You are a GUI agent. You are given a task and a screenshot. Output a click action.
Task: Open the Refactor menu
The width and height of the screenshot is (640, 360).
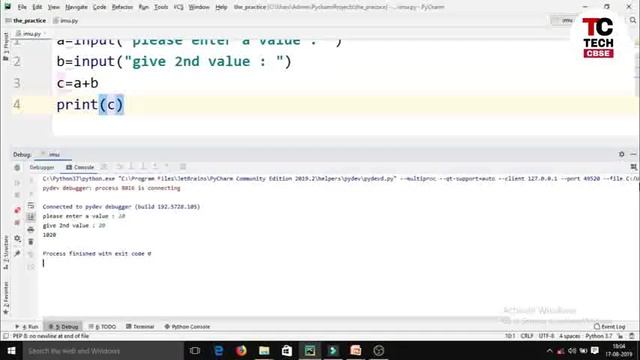click(x=122, y=7)
